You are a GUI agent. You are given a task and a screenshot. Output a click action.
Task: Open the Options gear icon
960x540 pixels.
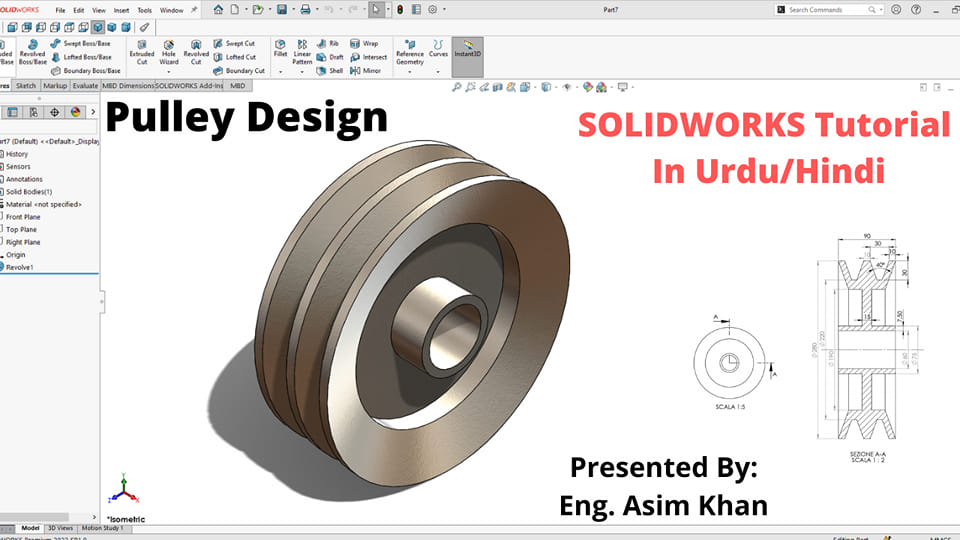point(433,10)
